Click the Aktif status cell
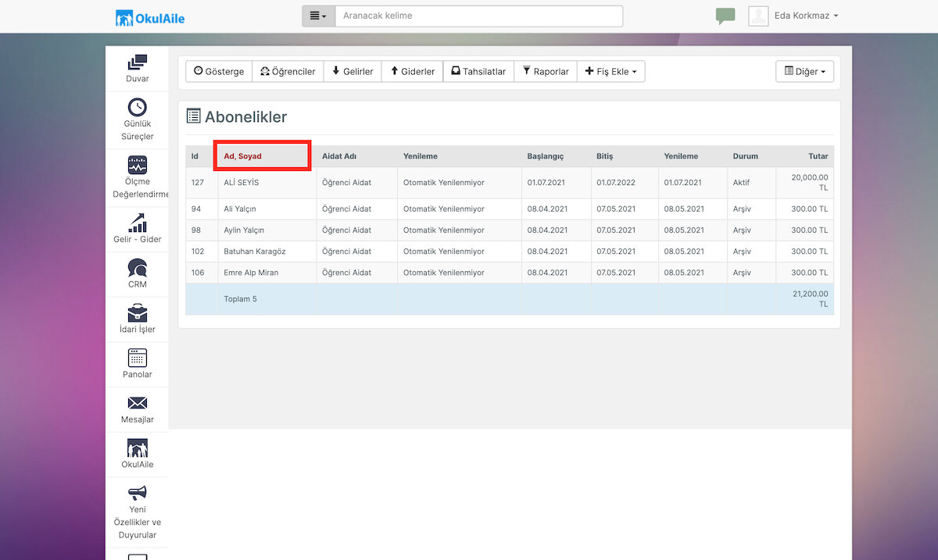 click(x=742, y=183)
